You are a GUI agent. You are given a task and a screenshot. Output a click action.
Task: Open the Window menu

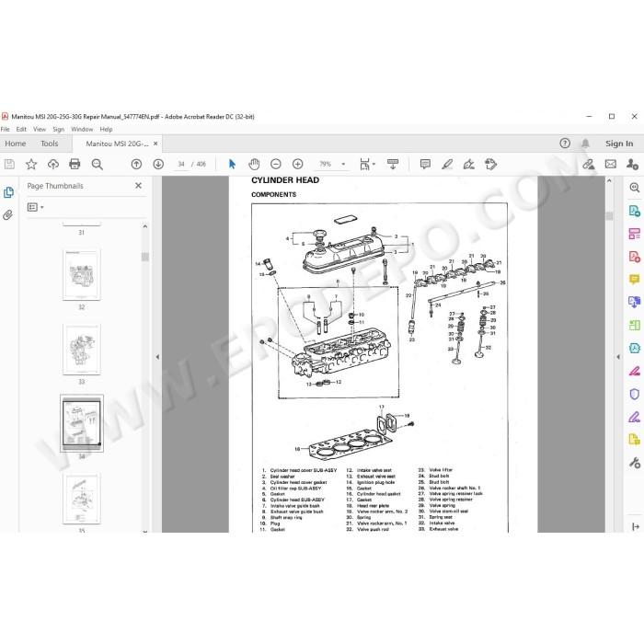(82, 129)
